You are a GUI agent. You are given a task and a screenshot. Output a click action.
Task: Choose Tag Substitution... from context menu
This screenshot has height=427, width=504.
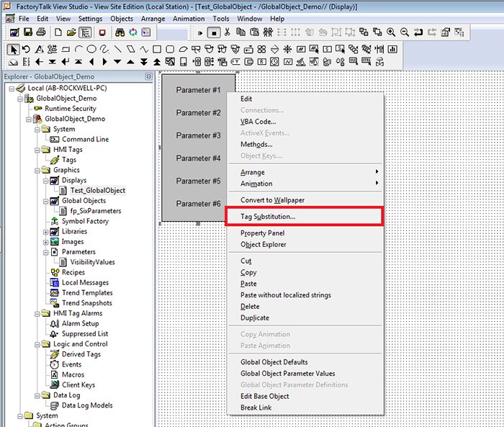[x=305, y=217]
